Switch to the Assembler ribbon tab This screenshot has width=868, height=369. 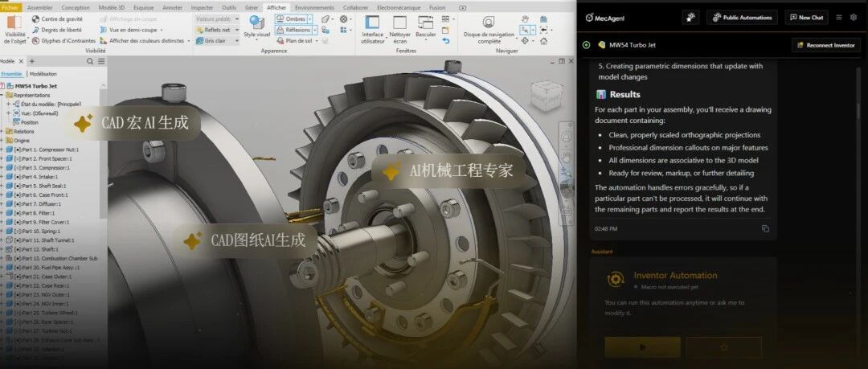click(x=40, y=8)
